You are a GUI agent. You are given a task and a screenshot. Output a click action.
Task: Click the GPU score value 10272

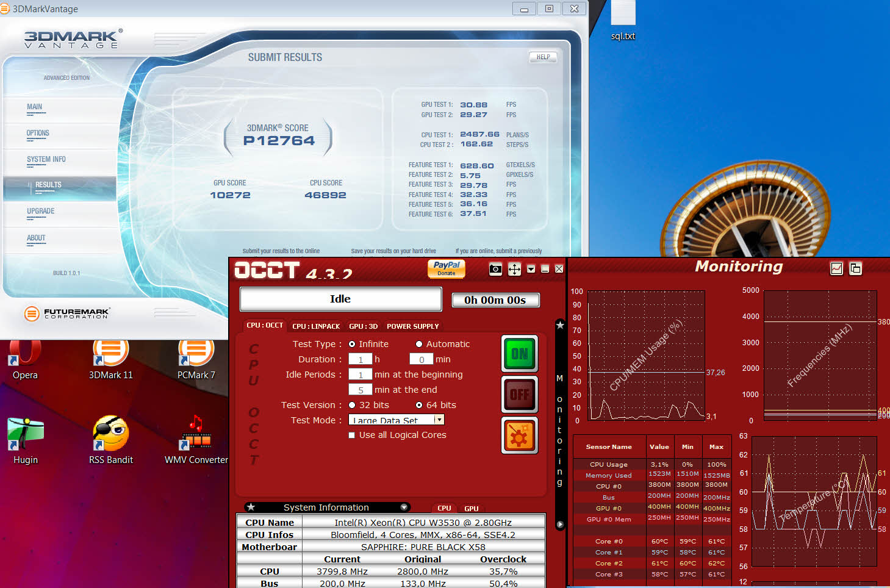230,195
